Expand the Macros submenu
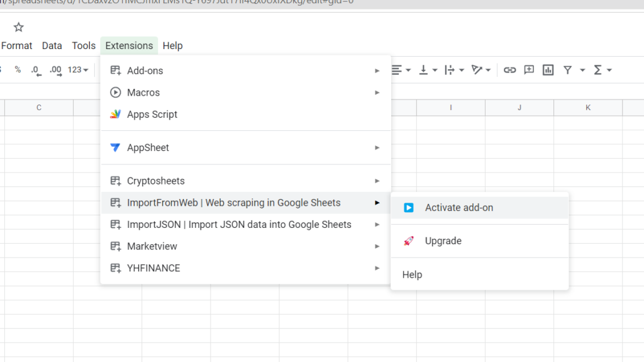644x362 pixels. [143, 93]
